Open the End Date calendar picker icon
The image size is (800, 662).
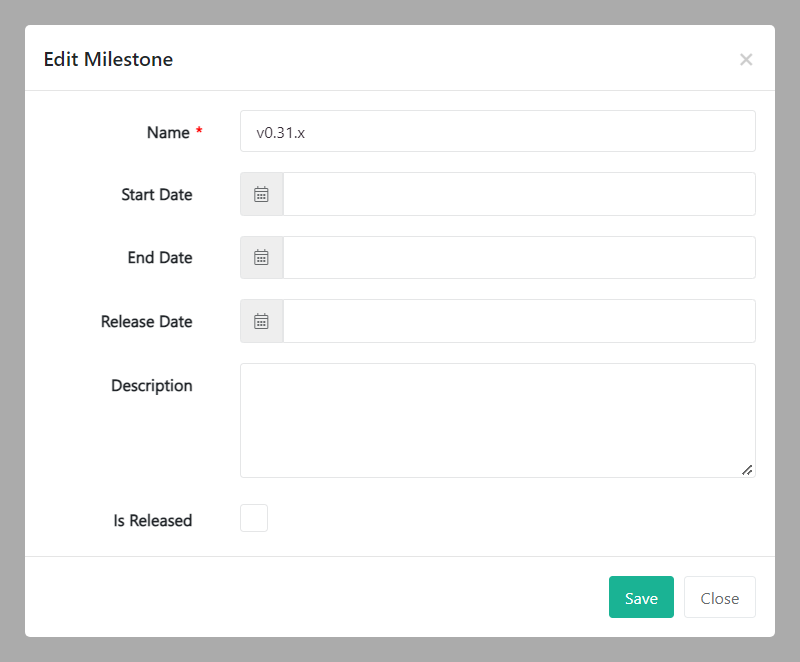[x=261, y=258]
